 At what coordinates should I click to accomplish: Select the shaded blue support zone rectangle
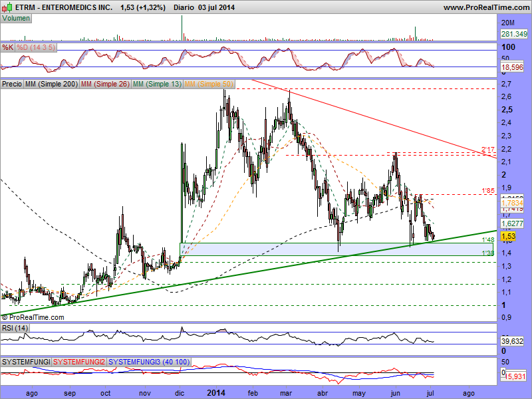(x=336, y=249)
